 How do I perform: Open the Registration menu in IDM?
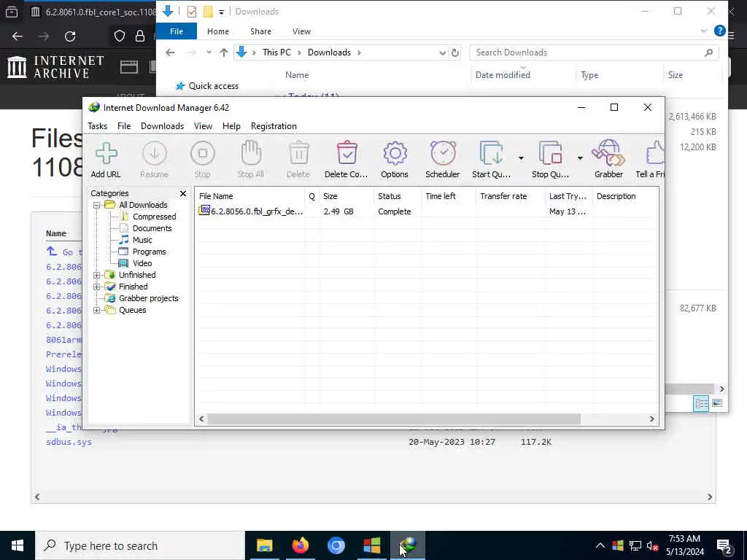tap(274, 126)
